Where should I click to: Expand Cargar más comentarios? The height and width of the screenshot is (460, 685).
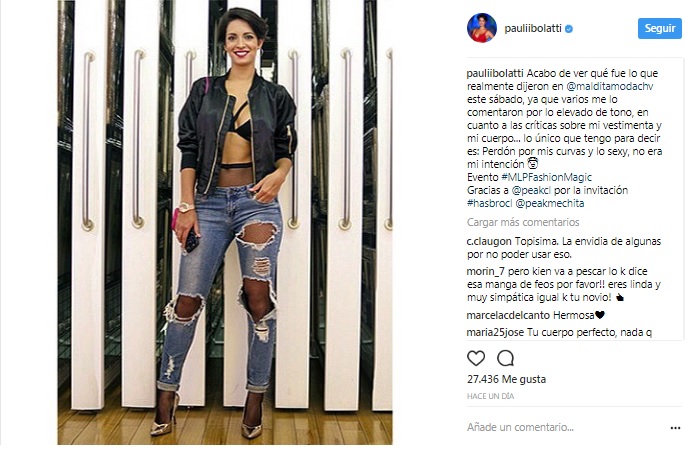click(x=523, y=222)
